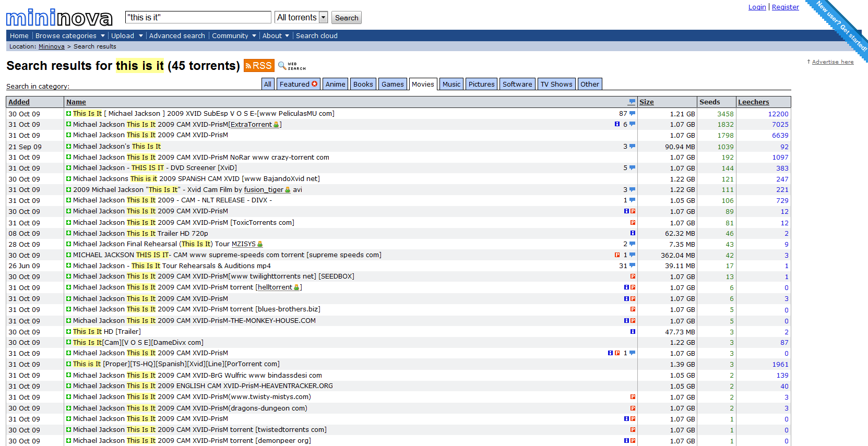The image size is (868, 446).
Task: Open the All torrents category dropdown
Action: coord(301,18)
